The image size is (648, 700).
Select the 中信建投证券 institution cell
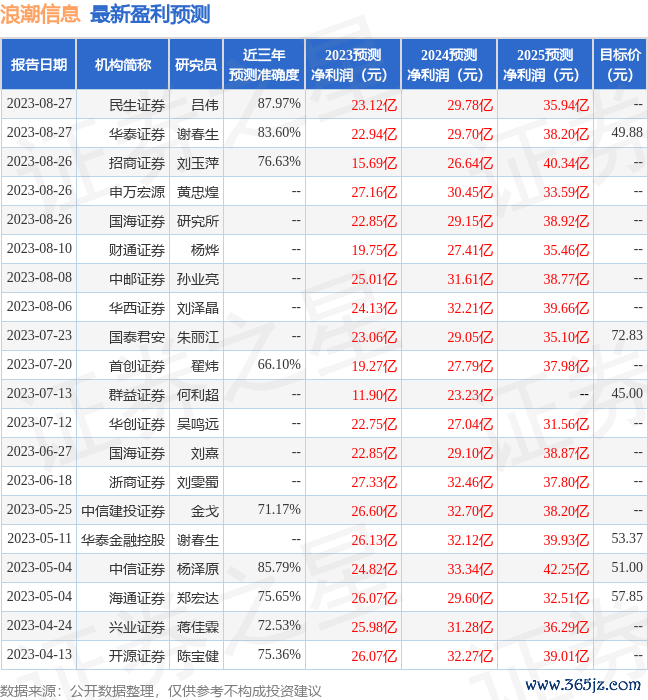pyautogui.click(x=123, y=512)
